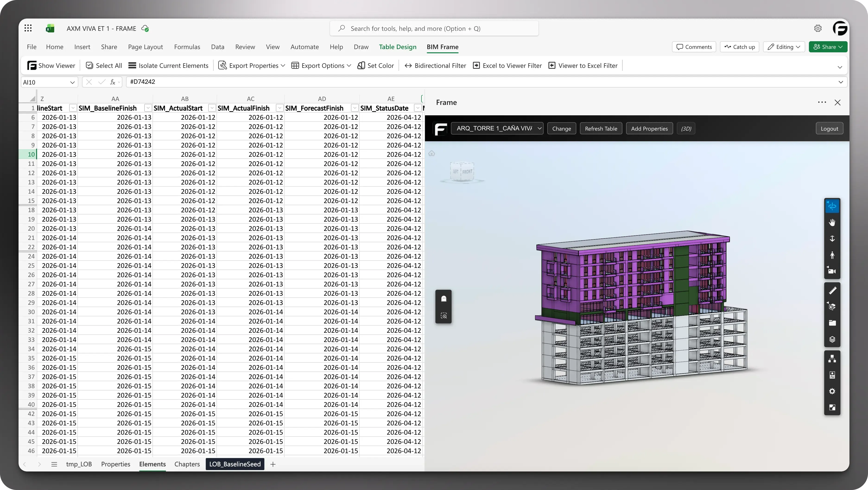Viewport: 868px width, 490px height.
Task: Switch to Table Design tab
Action: point(398,47)
